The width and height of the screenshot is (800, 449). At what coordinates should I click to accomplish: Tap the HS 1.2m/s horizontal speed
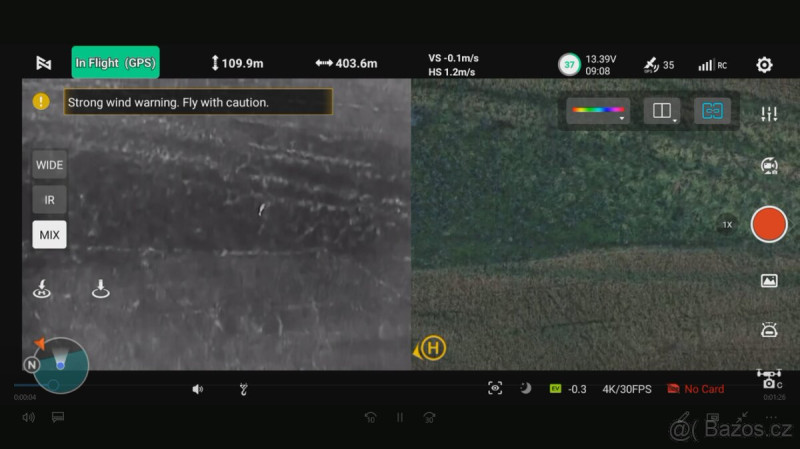pyautogui.click(x=452, y=72)
